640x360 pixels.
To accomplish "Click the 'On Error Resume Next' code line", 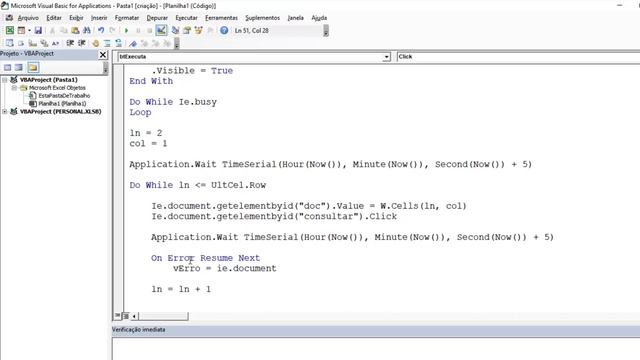I will (x=205, y=258).
